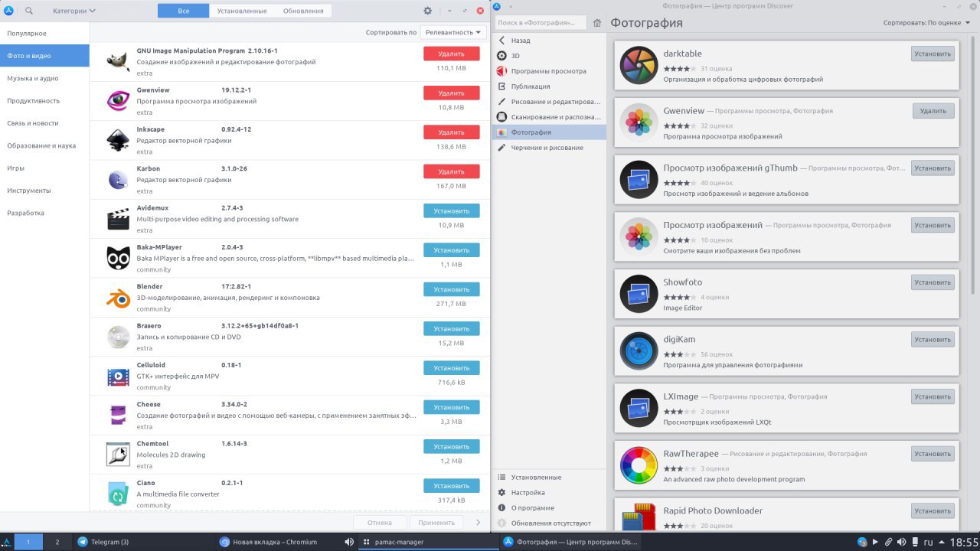This screenshot has width=980, height=551.
Task: Install Blender with its Установить button
Action: (x=452, y=289)
